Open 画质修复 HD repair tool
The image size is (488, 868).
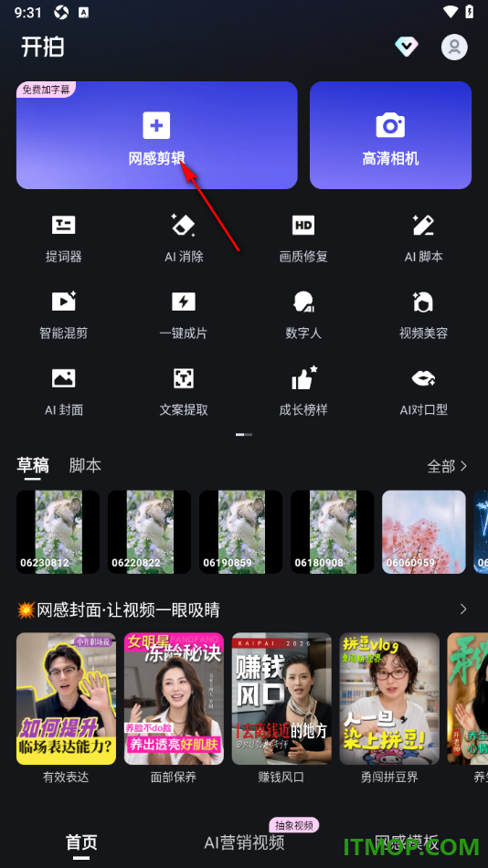click(303, 239)
